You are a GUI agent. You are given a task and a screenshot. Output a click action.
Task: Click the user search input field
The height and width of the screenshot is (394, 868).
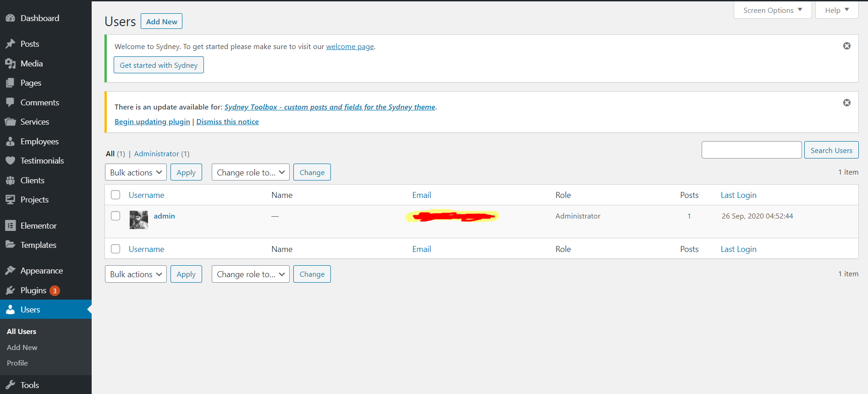click(752, 150)
